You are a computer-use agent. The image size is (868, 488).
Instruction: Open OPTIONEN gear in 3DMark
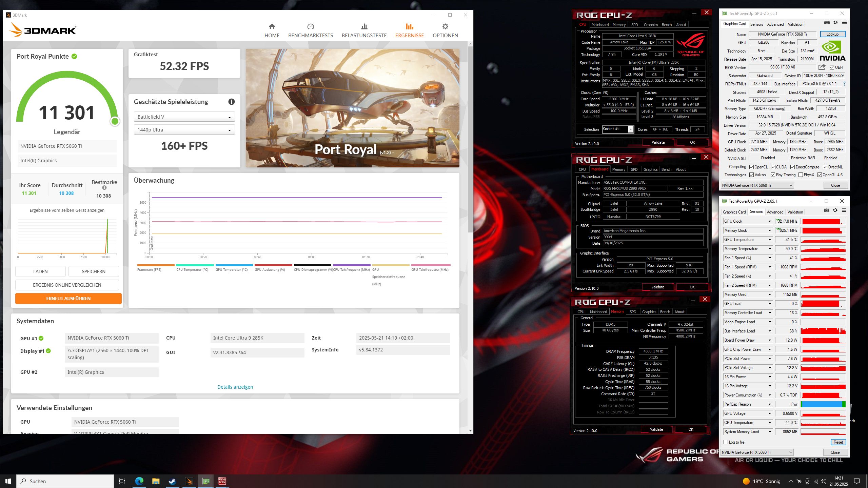pos(445,30)
